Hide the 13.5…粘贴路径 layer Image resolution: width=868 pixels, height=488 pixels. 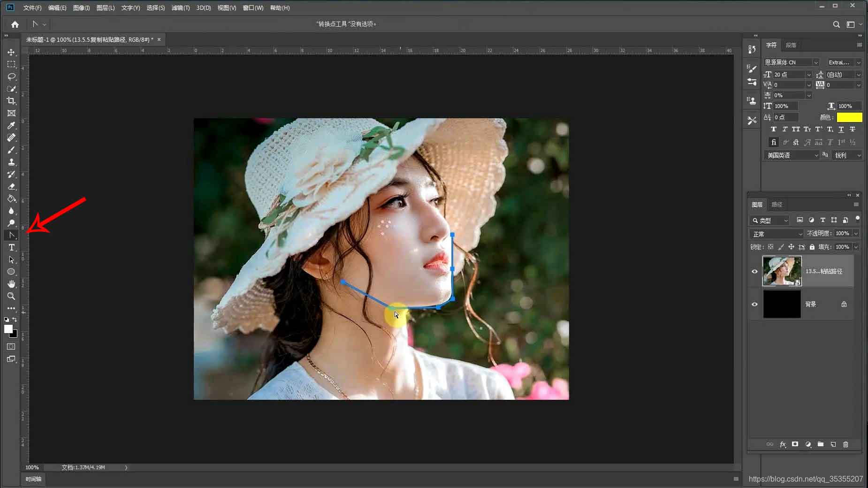754,271
